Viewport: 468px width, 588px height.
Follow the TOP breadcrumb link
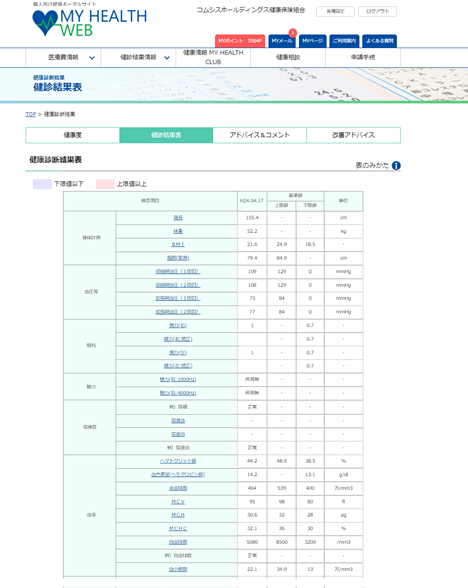(x=31, y=114)
